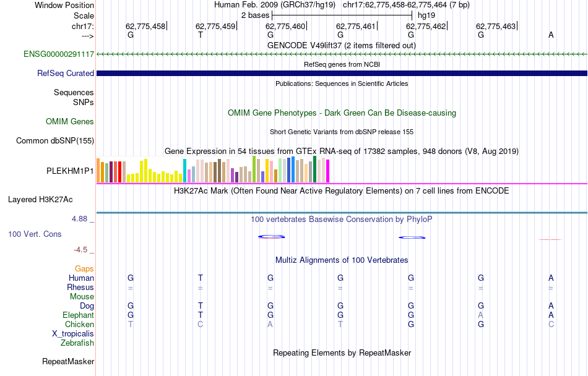Click the Zebrafish species row label
The height and width of the screenshot is (376, 588).
point(77,343)
